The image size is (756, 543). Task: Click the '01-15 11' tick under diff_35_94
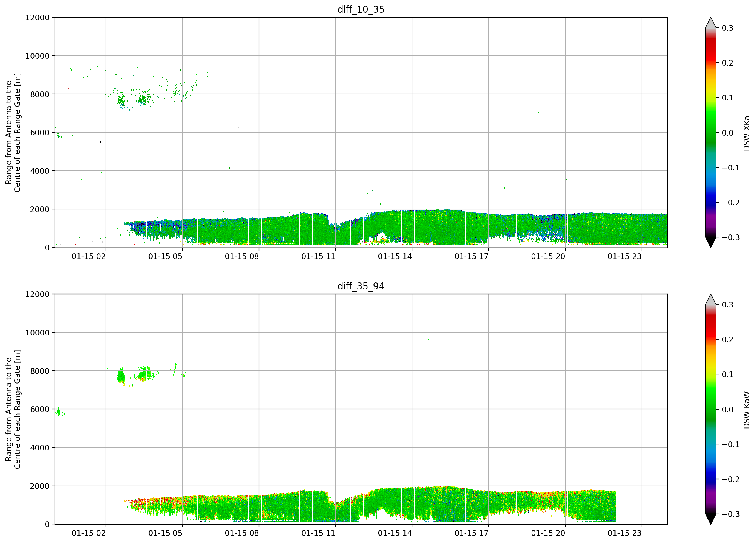(x=318, y=533)
